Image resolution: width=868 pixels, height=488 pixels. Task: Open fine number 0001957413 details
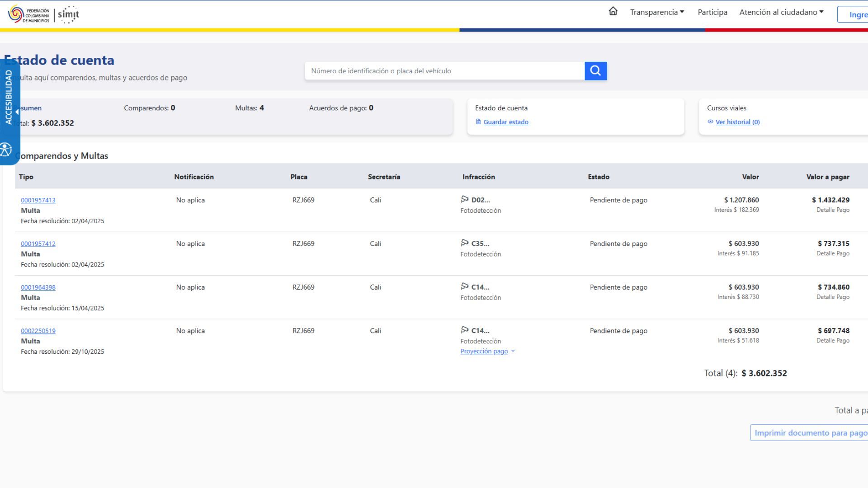click(38, 200)
